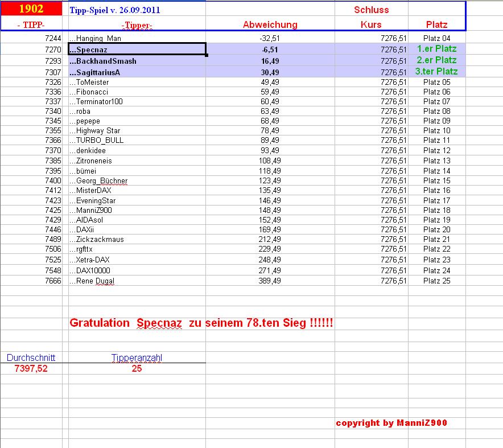
Task: Click the Platz 13 cell
Action: pos(436,161)
